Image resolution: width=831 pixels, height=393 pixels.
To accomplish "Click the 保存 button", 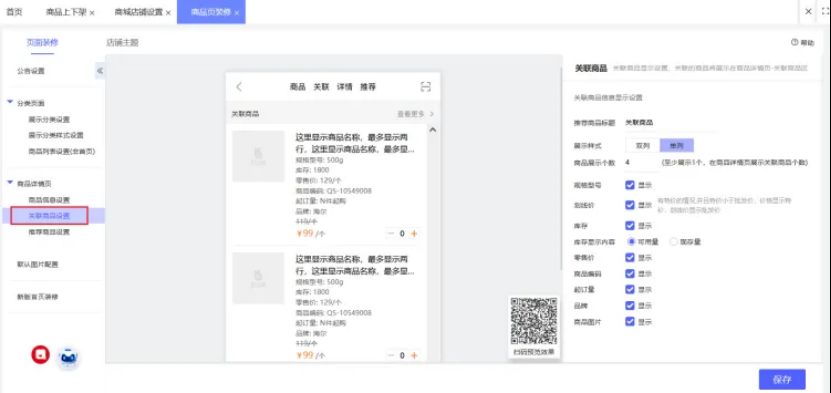I will coord(782,379).
